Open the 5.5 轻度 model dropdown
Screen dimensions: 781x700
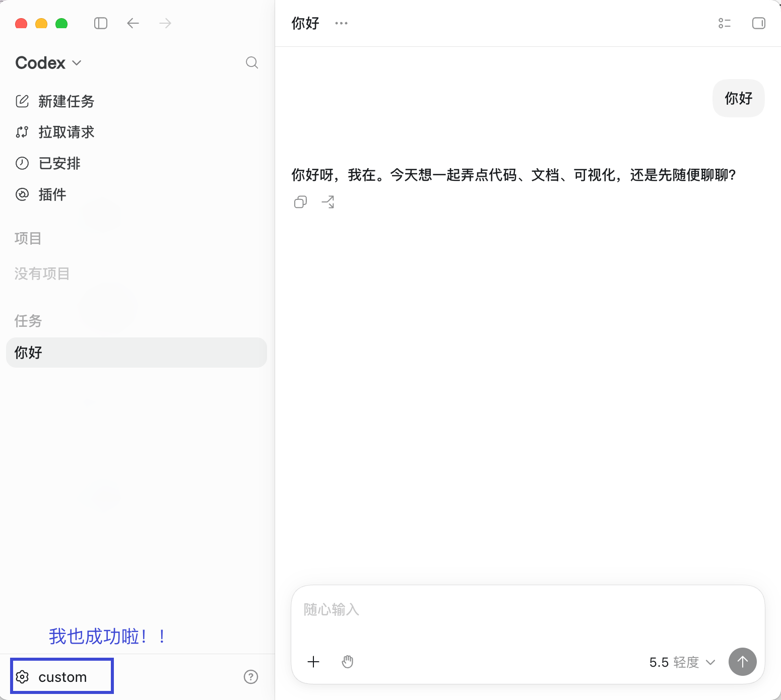click(x=682, y=662)
